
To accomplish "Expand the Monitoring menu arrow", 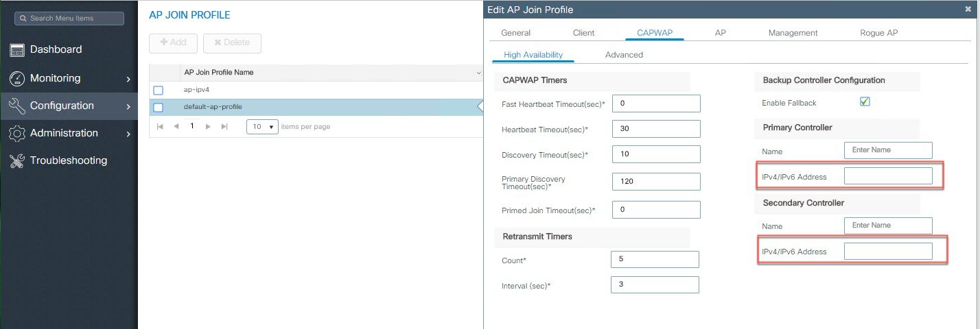I will point(128,79).
